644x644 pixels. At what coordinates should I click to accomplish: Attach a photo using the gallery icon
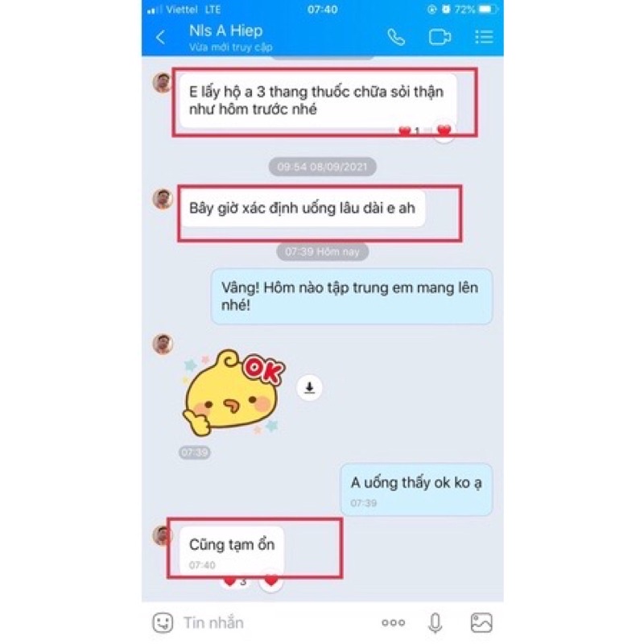481,622
